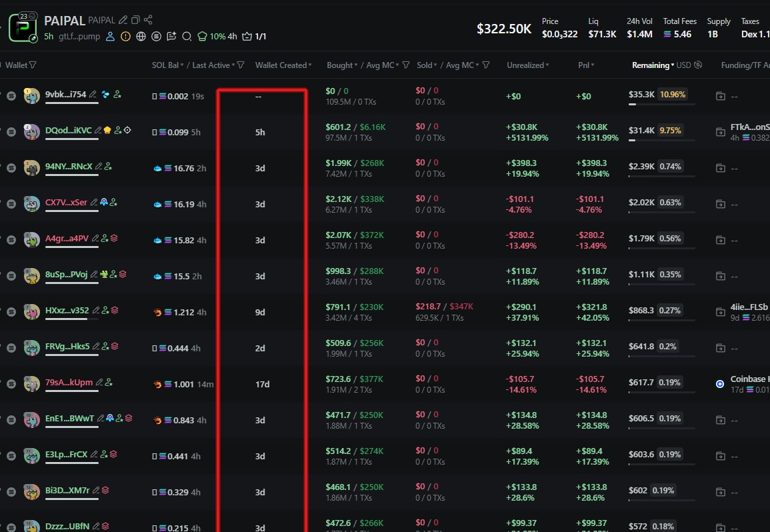Toggle USD currency switch beside Remaining
Screen dimensions: 770x532
coord(698,65)
